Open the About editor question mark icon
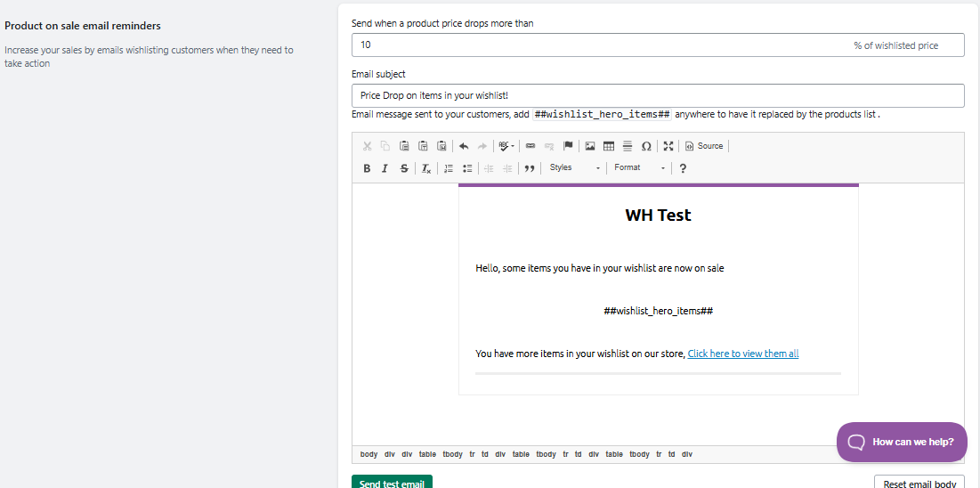The image size is (980, 488). (683, 168)
